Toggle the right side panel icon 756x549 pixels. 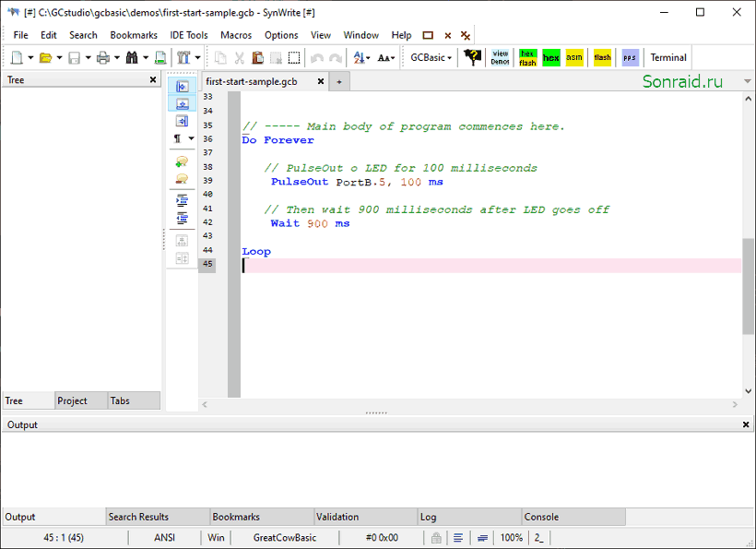click(182, 121)
